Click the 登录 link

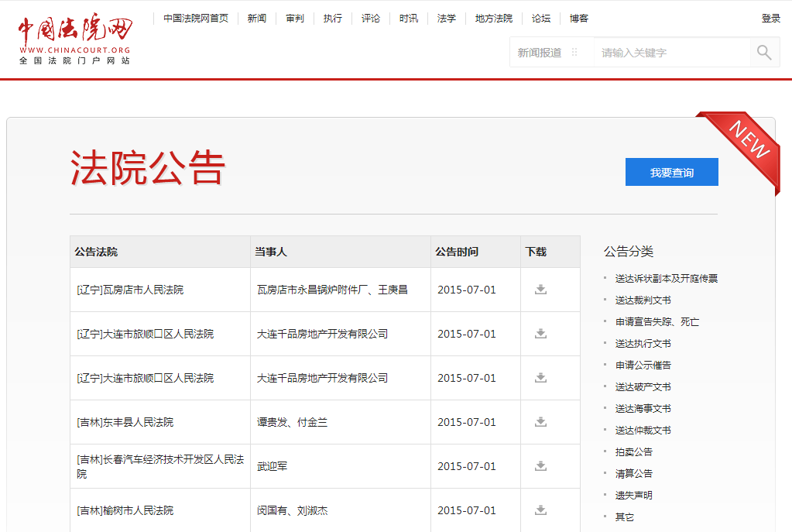click(x=770, y=19)
